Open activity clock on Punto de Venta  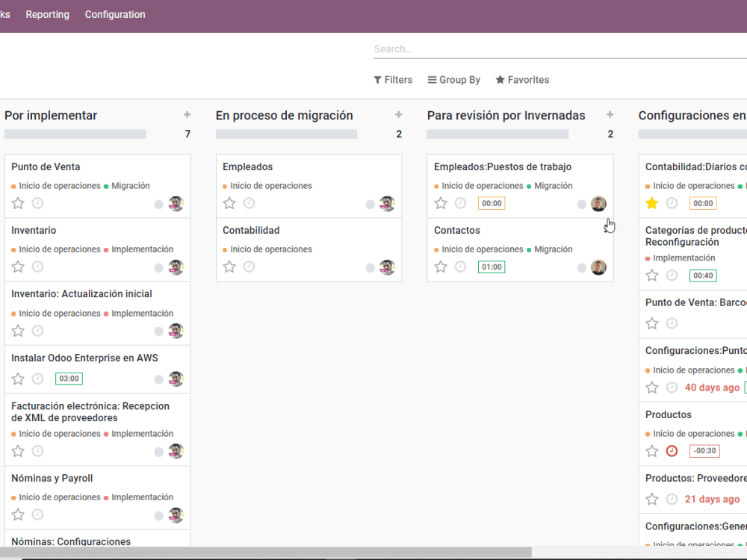(x=37, y=203)
